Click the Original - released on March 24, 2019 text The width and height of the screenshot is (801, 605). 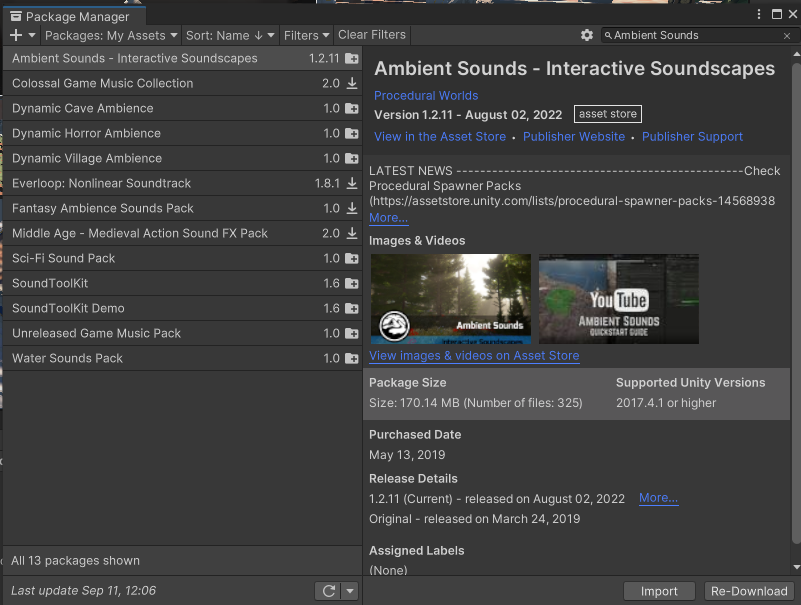tap(475, 519)
